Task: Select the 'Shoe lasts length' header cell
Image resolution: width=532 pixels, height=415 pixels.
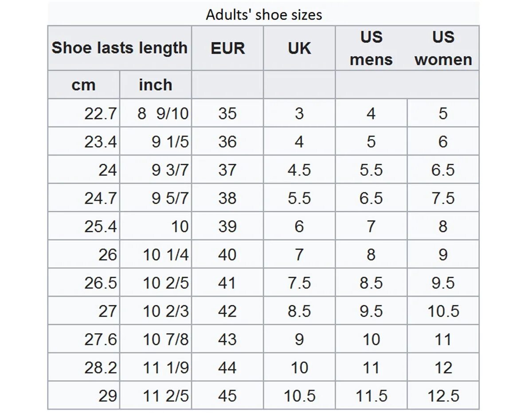Action: pos(120,48)
